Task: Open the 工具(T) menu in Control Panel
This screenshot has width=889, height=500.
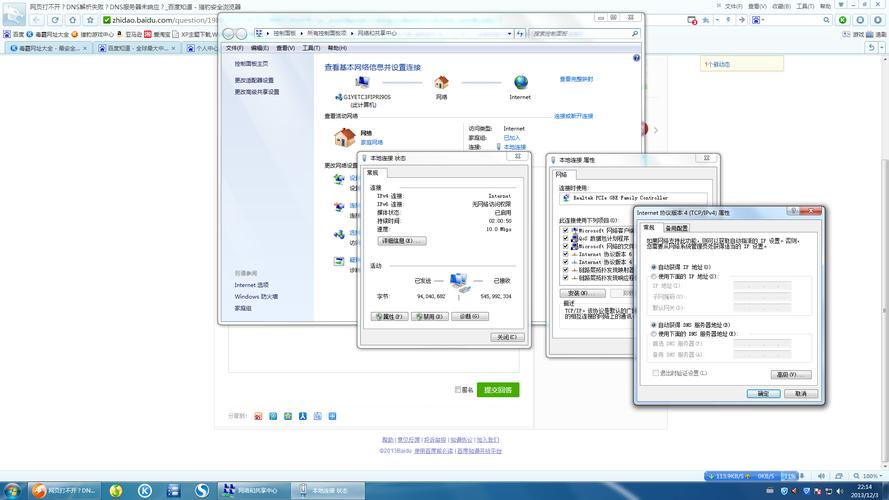Action: click(x=310, y=47)
